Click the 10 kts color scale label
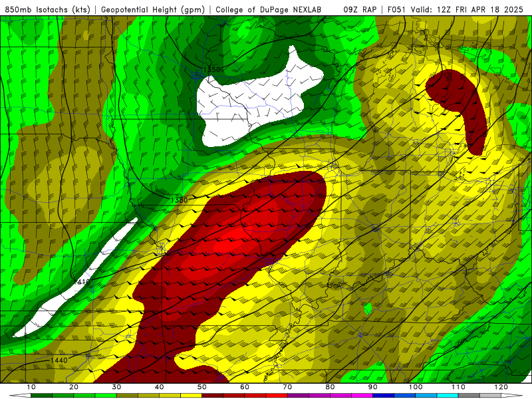This screenshot has width=532, height=399. click(x=31, y=387)
